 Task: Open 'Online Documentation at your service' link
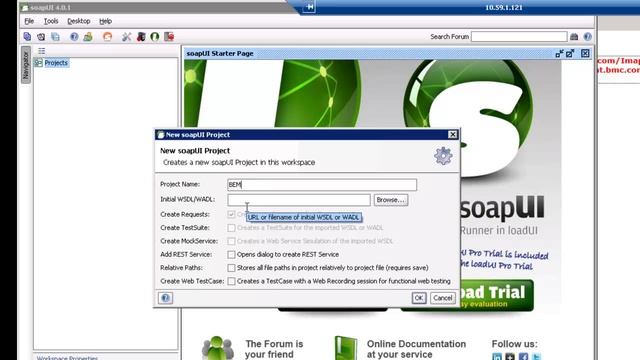pos(416,349)
